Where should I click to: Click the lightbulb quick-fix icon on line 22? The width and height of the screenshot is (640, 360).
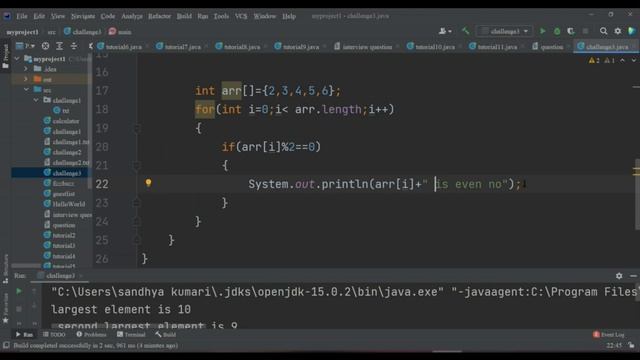coord(149,183)
